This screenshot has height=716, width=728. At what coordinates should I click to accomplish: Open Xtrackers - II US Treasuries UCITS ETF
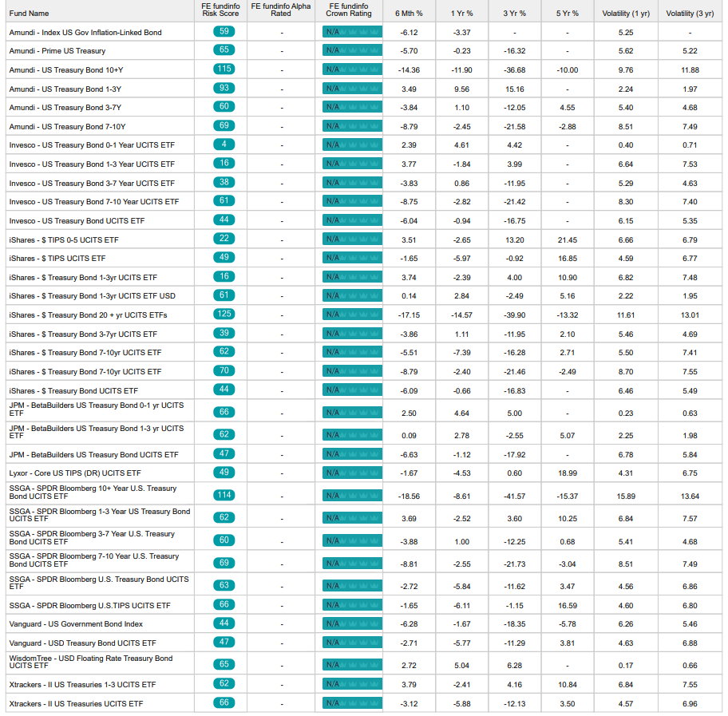click(x=76, y=704)
